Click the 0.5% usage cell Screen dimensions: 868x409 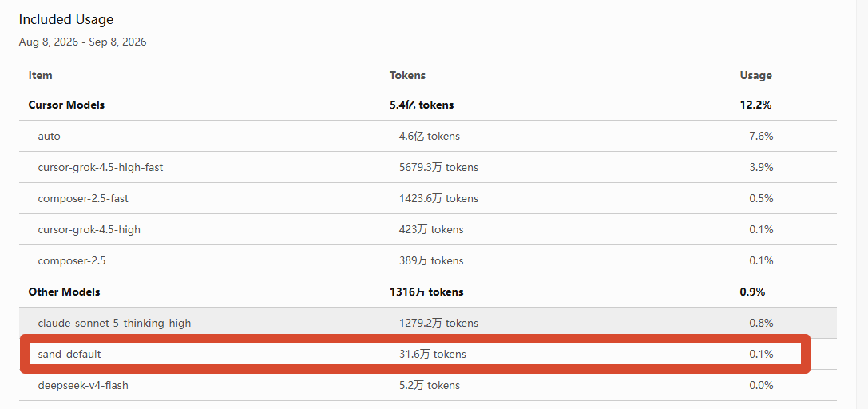[761, 198]
